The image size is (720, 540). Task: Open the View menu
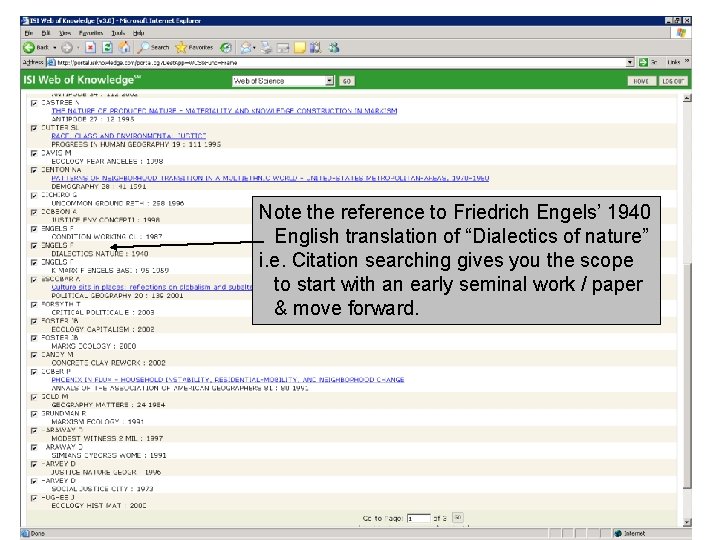[65, 33]
